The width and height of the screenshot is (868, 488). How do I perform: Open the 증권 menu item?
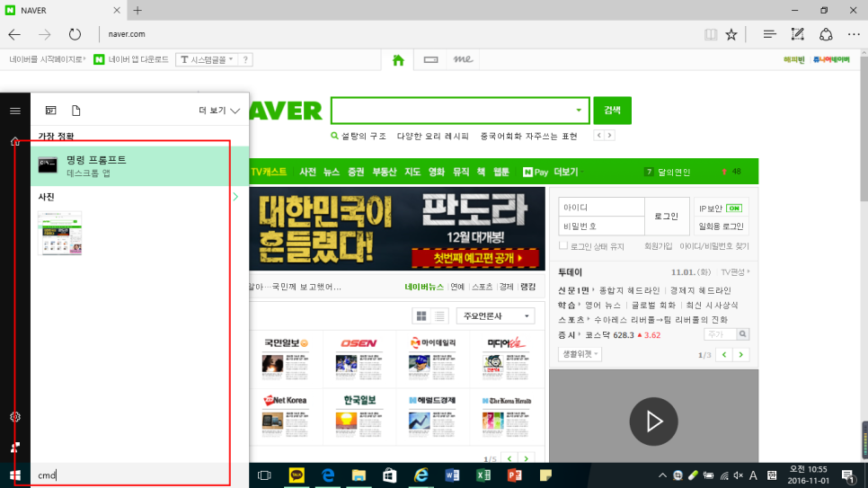[356, 172]
